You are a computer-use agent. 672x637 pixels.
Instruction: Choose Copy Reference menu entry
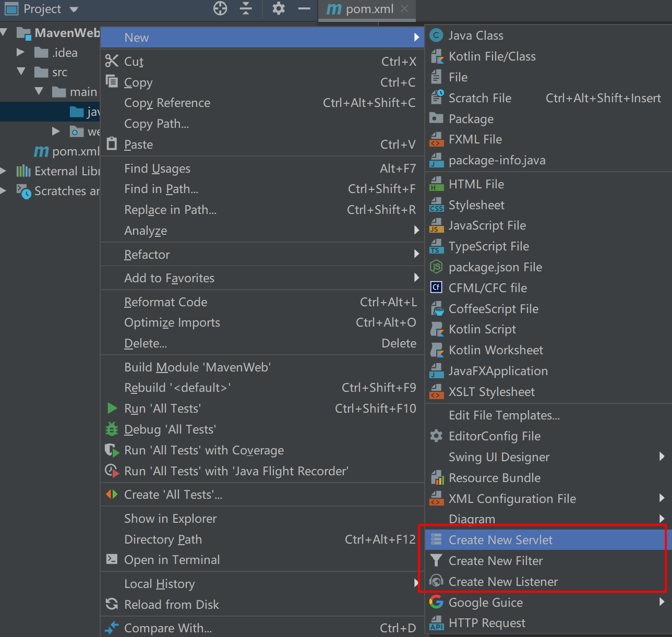pos(262,103)
